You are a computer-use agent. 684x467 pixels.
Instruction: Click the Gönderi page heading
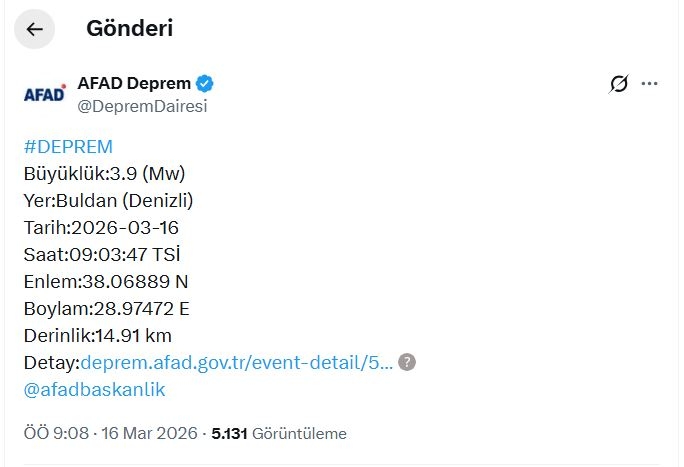[130, 28]
